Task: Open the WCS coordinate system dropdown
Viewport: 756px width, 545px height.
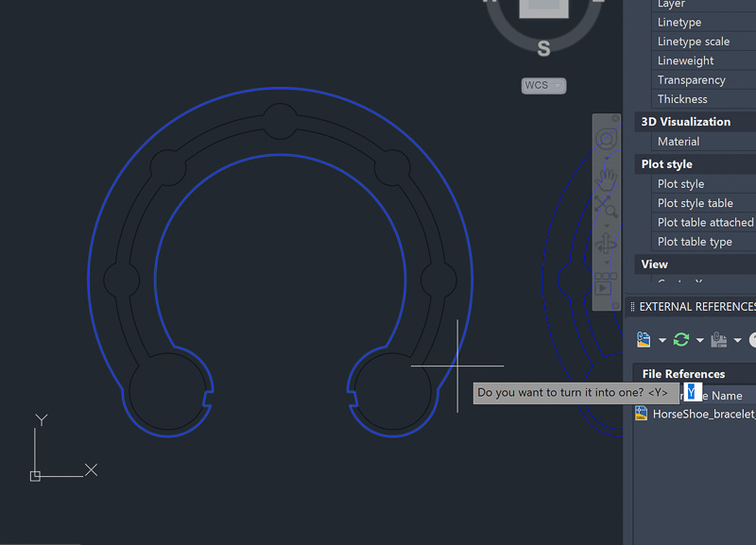Action: (x=543, y=85)
